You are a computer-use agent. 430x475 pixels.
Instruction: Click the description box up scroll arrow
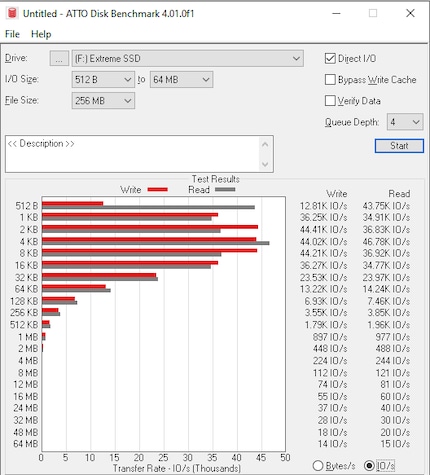(x=265, y=144)
